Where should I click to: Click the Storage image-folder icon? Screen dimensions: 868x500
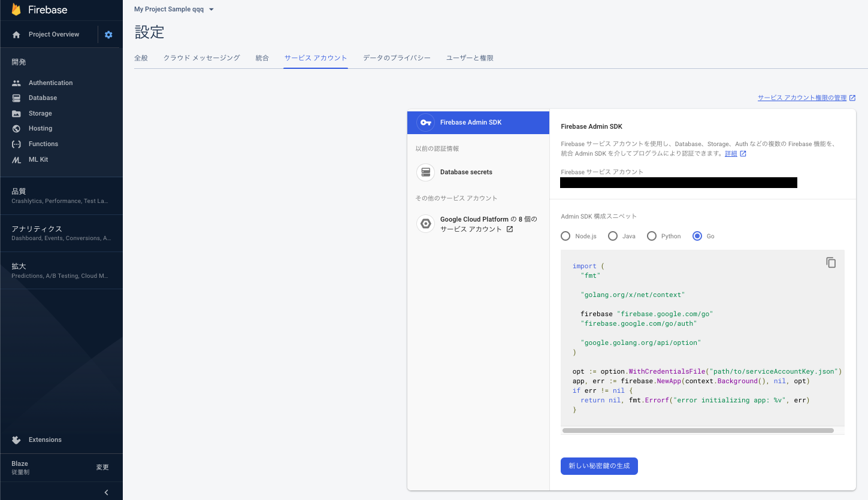pos(16,114)
